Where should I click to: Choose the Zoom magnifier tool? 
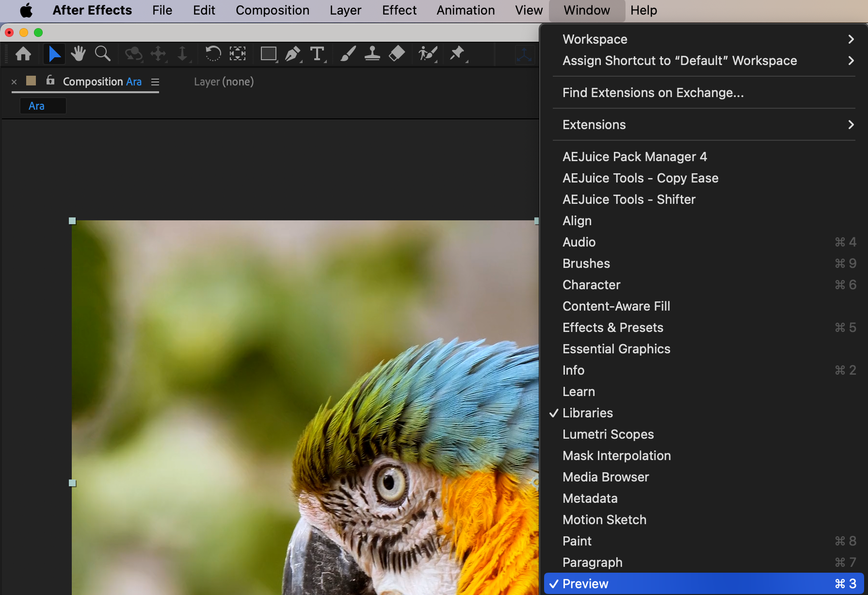[102, 54]
